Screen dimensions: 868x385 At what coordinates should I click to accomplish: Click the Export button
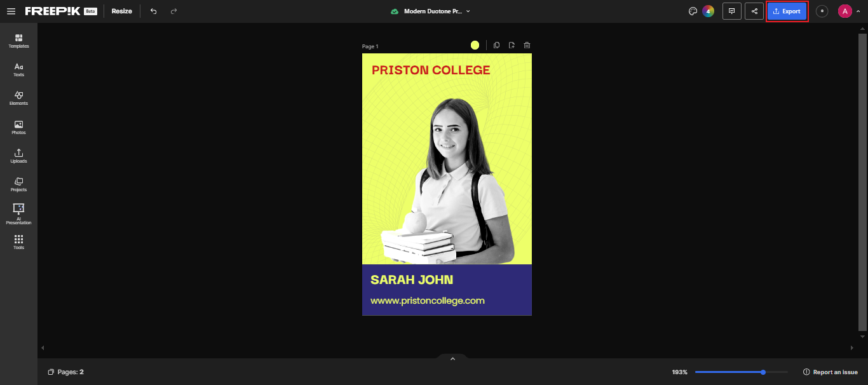(787, 11)
